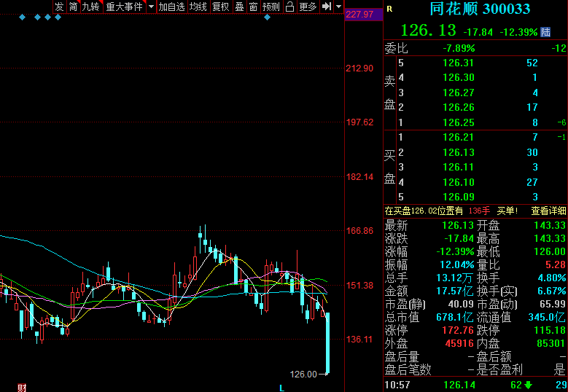Click the 内盘 value 85301
The height and width of the screenshot is (392, 568).
[x=551, y=343]
